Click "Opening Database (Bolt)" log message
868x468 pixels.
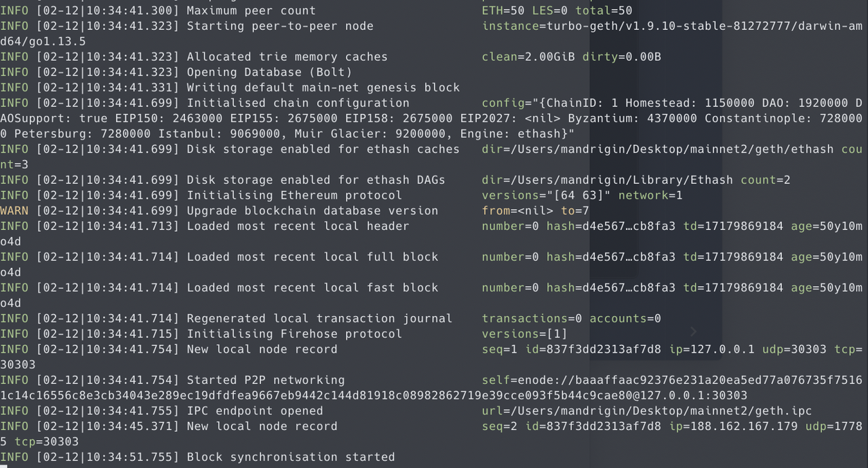pos(269,73)
